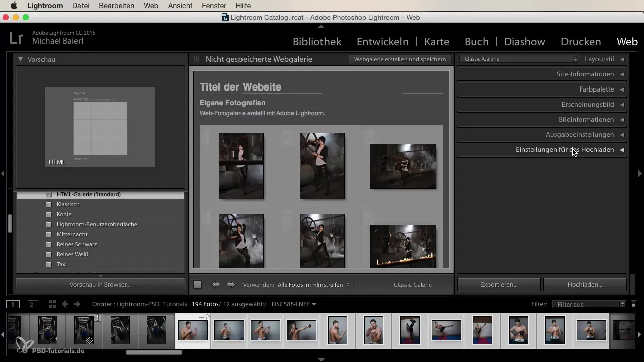This screenshot has height=362, width=644.
Task: Open the Hilfe menu
Action: 244,6
